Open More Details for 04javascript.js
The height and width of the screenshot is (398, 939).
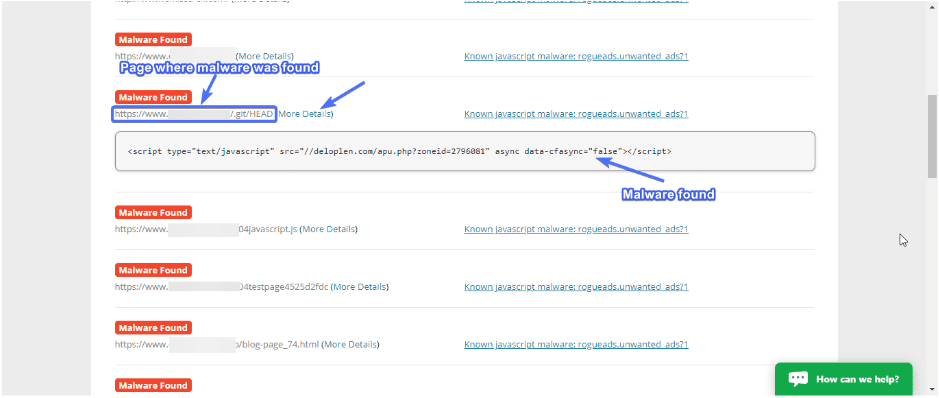pos(328,229)
